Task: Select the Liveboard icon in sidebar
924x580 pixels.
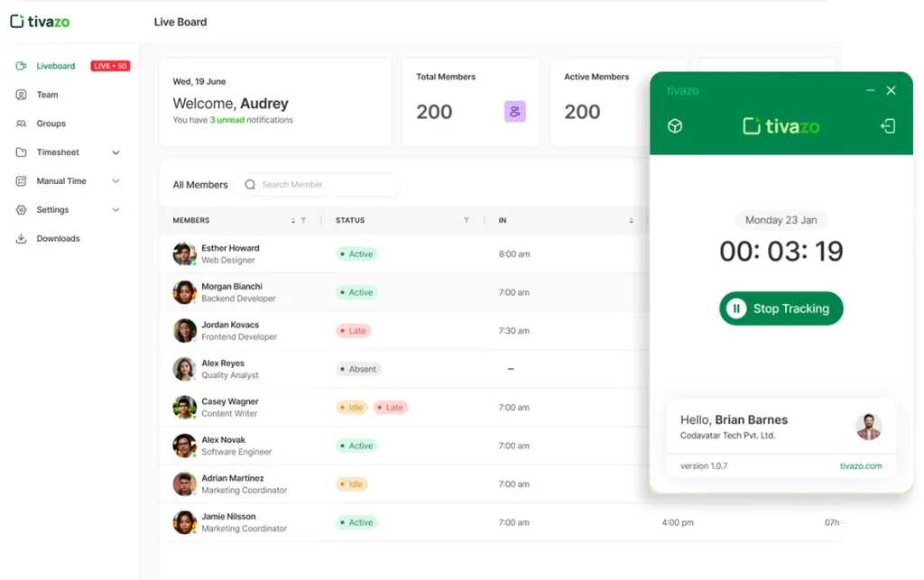Action: (23, 66)
